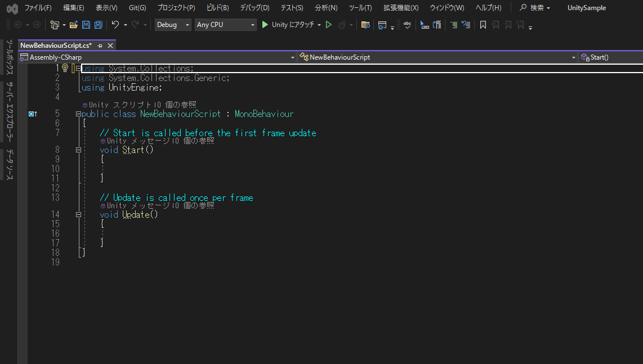Image resolution: width=643 pixels, height=364 pixels.
Task: Collapse the Update() method block
Action: point(78,215)
